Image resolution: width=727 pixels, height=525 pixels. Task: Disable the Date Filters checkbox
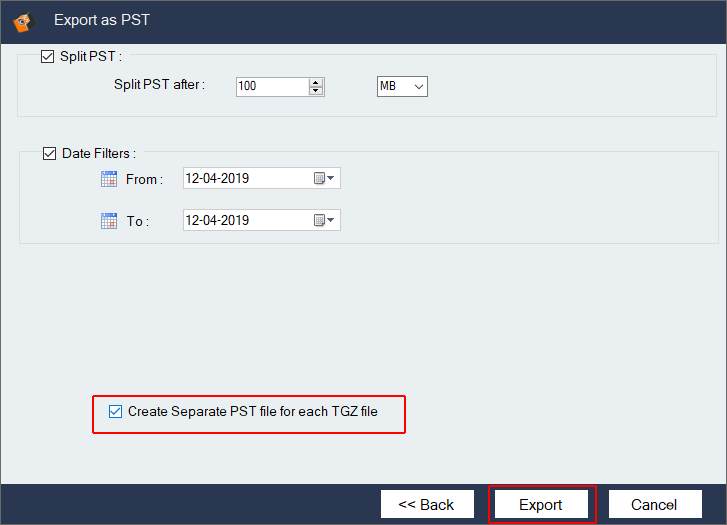pyautogui.click(x=50, y=154)
